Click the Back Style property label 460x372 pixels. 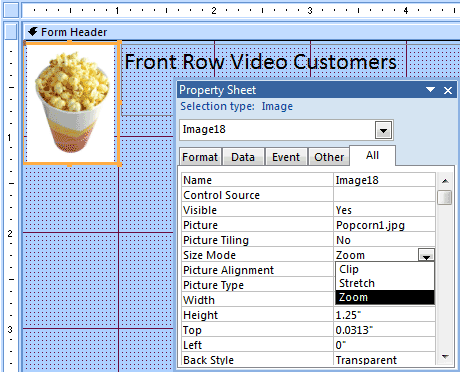pos(208,360)
